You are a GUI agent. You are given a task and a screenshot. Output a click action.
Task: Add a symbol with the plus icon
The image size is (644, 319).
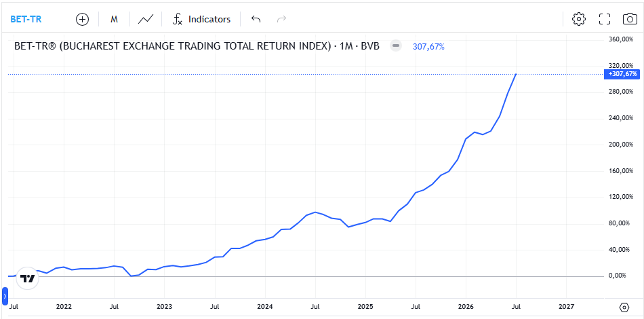click(83, 19)
